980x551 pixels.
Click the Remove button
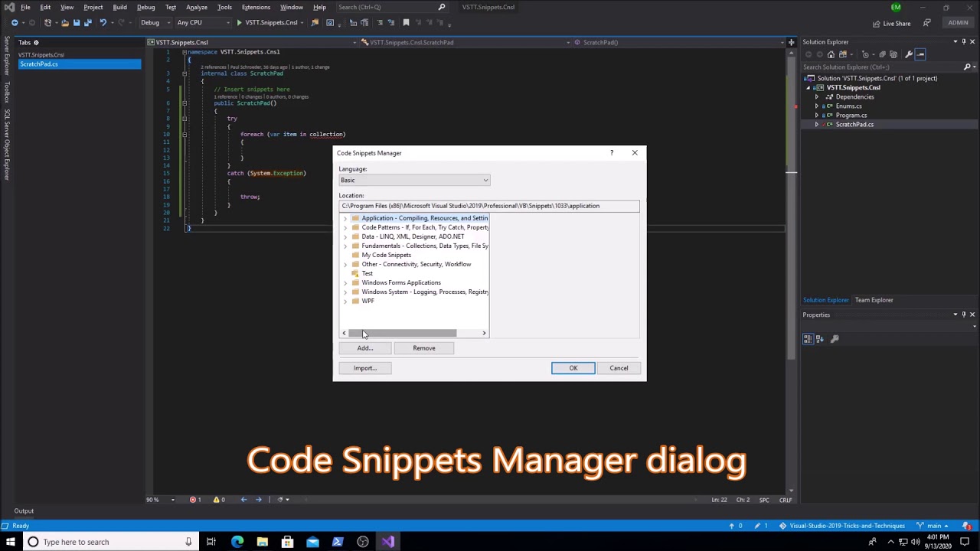pyautogui.click(x=424, y=348)
